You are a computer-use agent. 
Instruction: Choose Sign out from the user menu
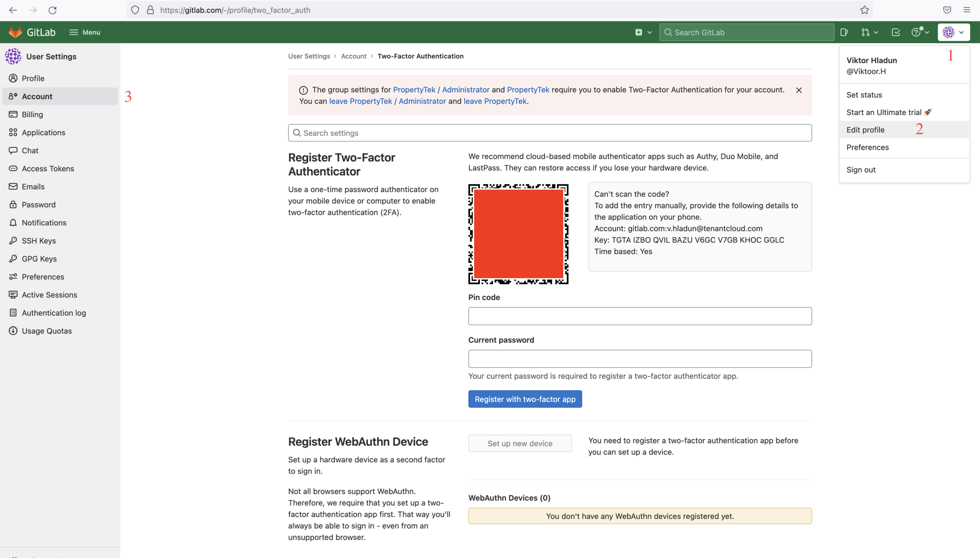[860, 169]
